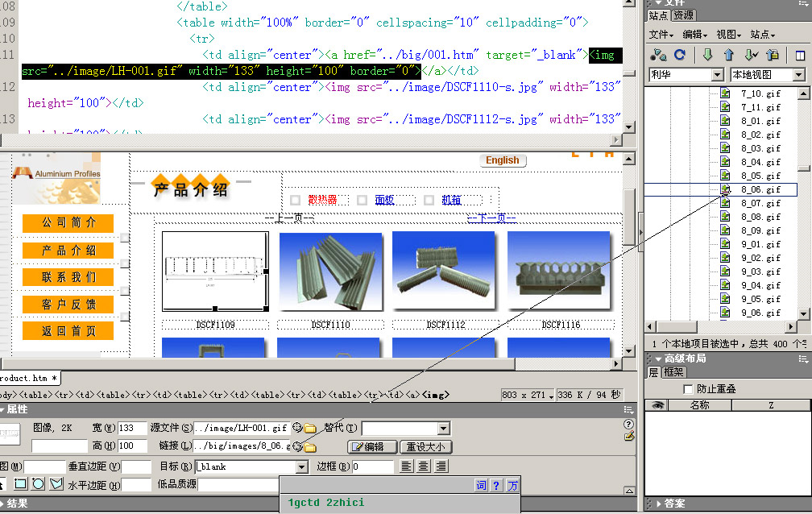Screen dimensions: 812x514
Task: Click the align center icon in properties
Action: pyautogui.click(x=424, y=466)
